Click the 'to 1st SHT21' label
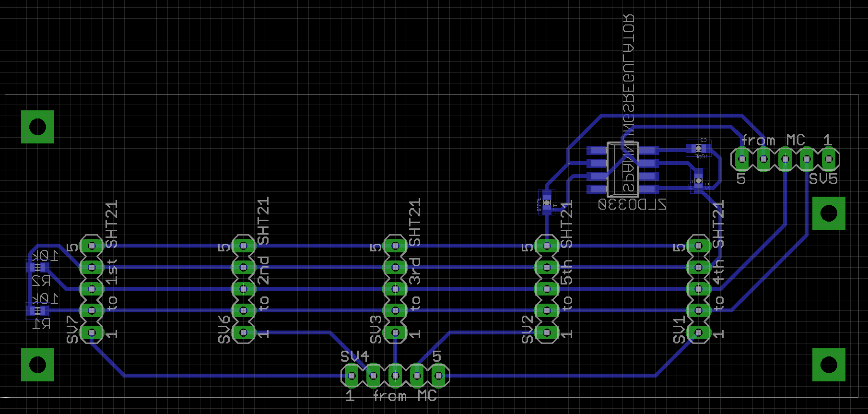The image size is (868, 414). point(111,256)
